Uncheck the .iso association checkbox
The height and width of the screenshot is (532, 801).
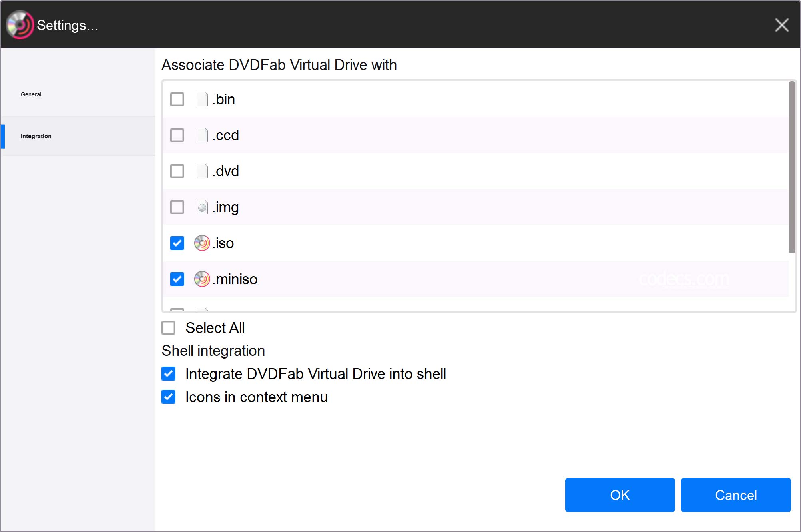pos(177,243)
